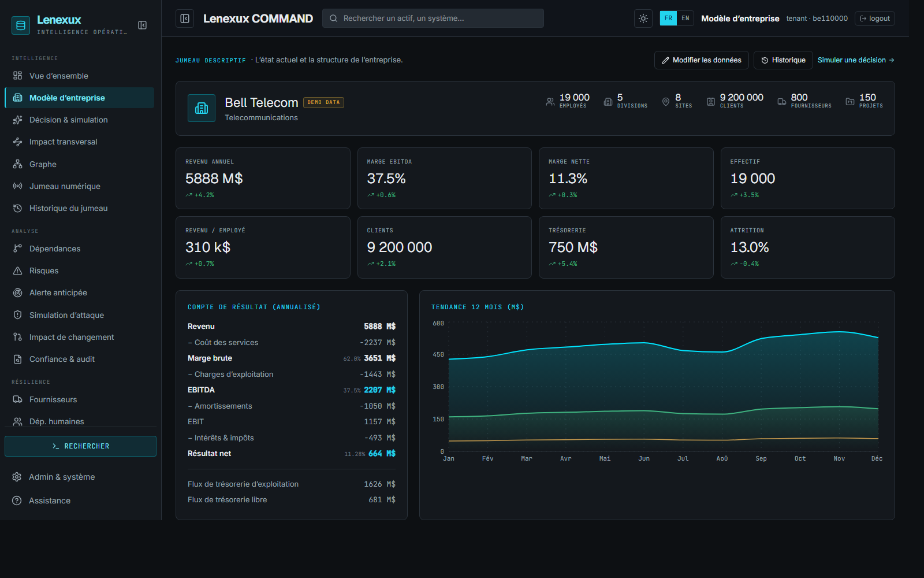Follow Simuler une décision link

pos(856,60)
